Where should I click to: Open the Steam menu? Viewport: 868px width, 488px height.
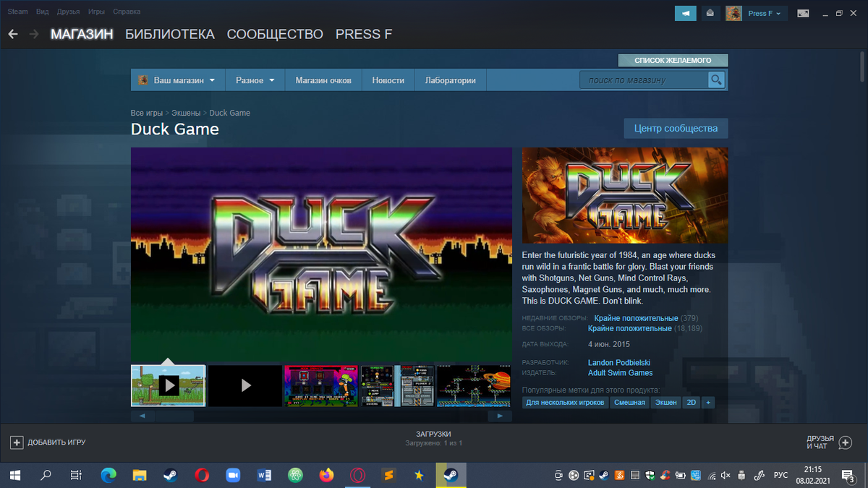tap(18, 12)
